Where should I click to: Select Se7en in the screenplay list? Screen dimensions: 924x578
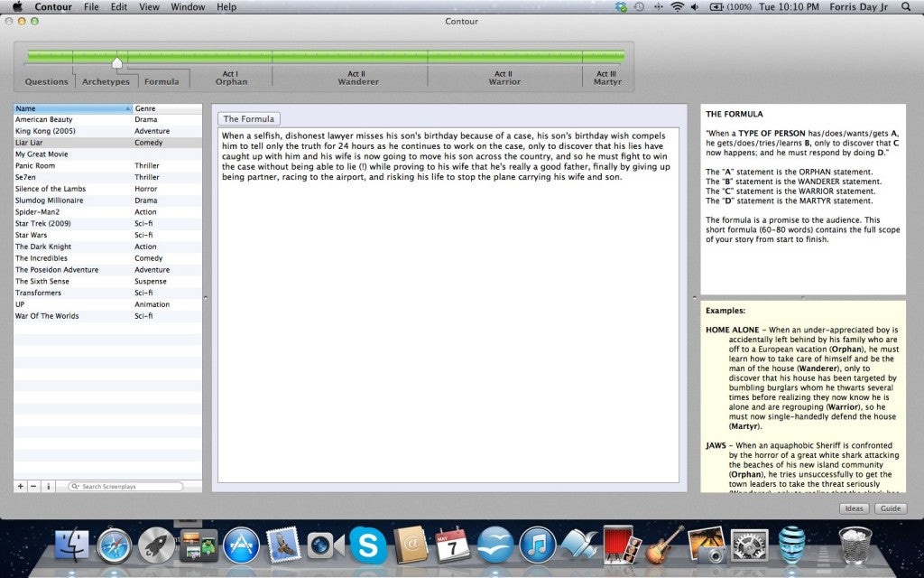coord(107,177)
